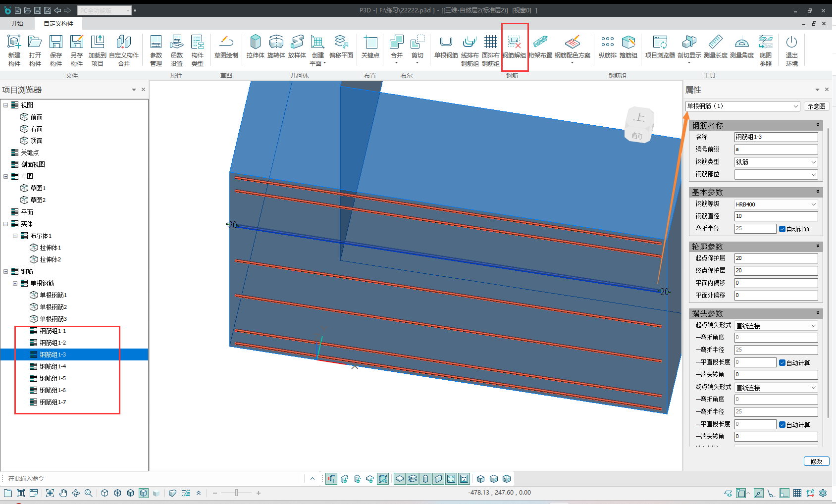Click the 修改 button

click(x=816, y=461)
